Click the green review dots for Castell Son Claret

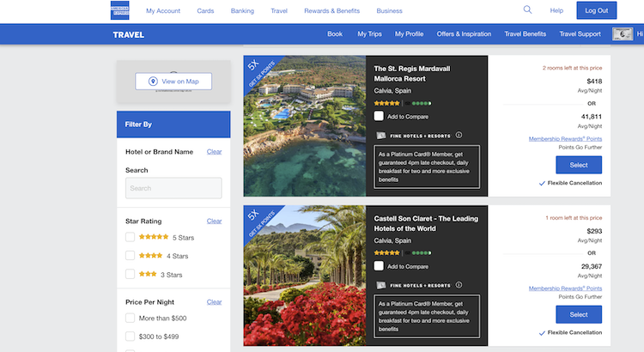tap(422, 252)
